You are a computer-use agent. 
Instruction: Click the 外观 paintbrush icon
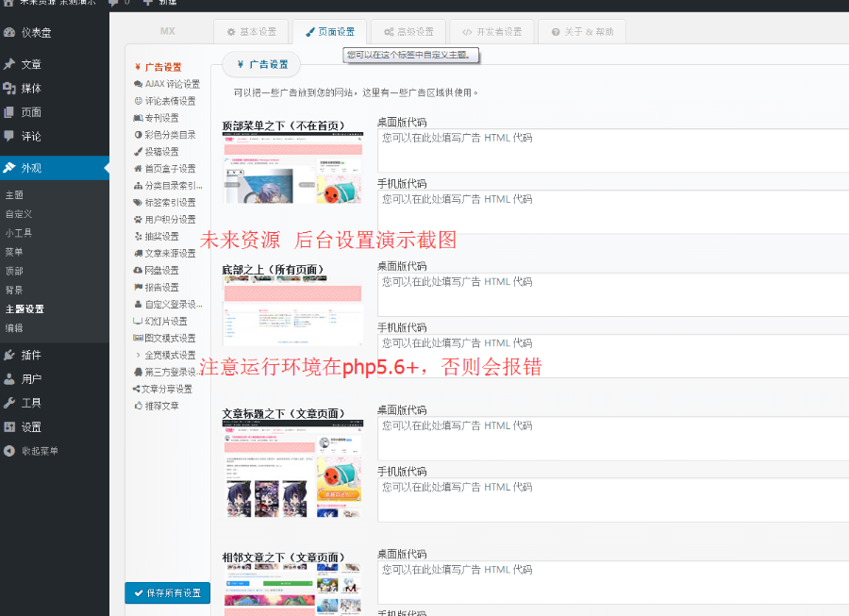pyautogui.click(x=9, y=168)
